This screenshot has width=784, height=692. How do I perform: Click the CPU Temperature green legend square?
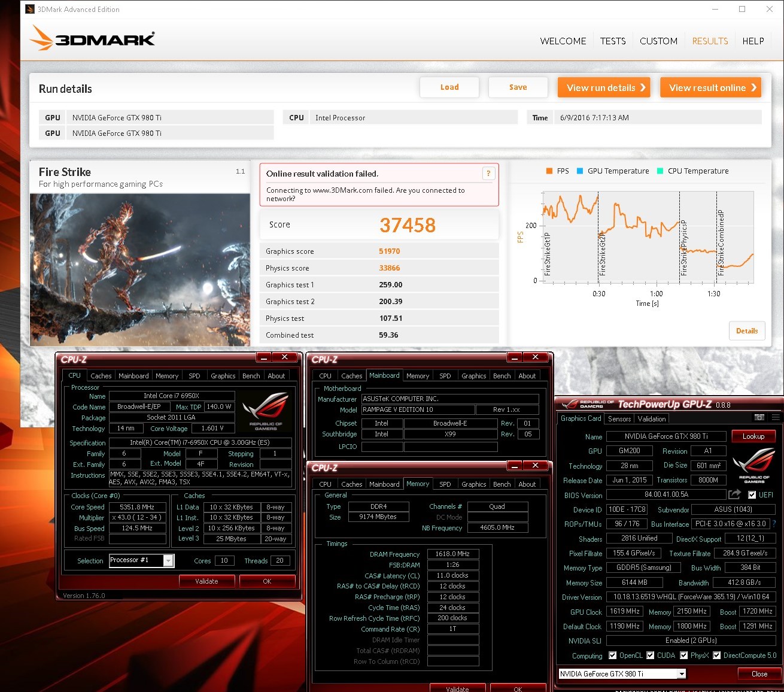(x=660, y=171)
